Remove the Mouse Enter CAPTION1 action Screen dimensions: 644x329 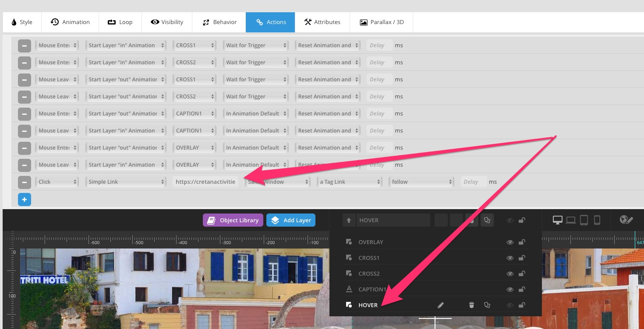[24, 114]
